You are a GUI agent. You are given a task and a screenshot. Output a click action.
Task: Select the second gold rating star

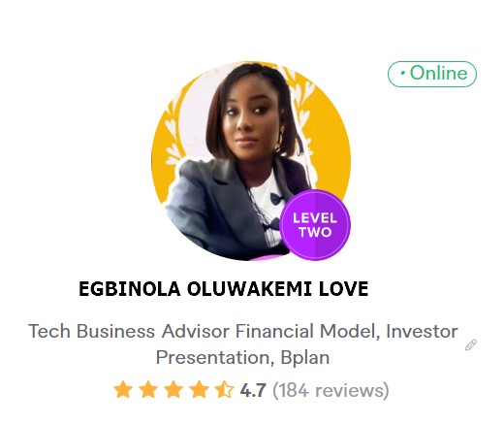coord(148,389)
